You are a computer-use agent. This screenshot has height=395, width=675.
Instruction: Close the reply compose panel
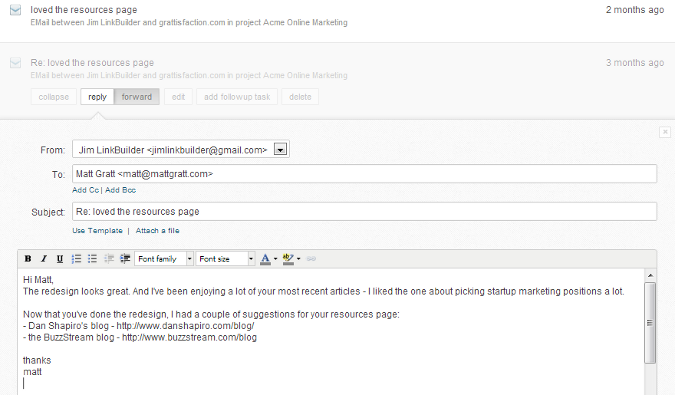[665, 132]
